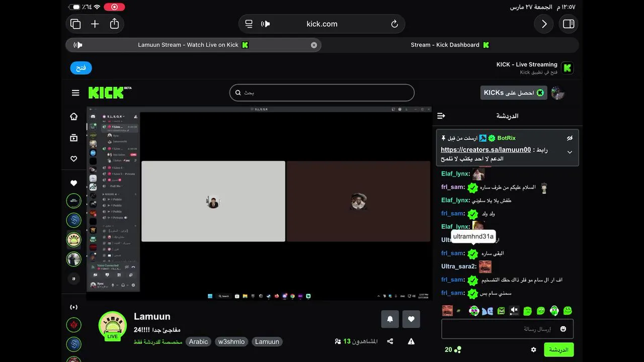Tap the KICK app icon in banner
Image resolution: width=644 pixels, height=362 pixels.
[x=568, y=68]
